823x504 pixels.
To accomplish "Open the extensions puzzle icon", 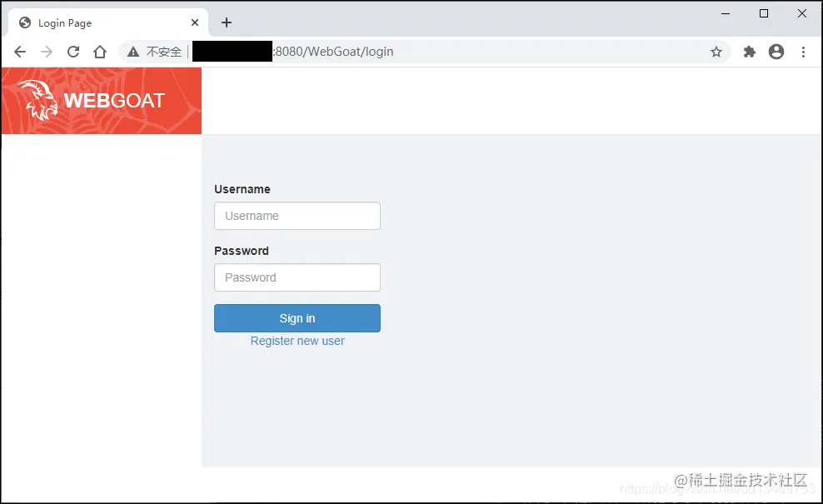I will (750, 52).
